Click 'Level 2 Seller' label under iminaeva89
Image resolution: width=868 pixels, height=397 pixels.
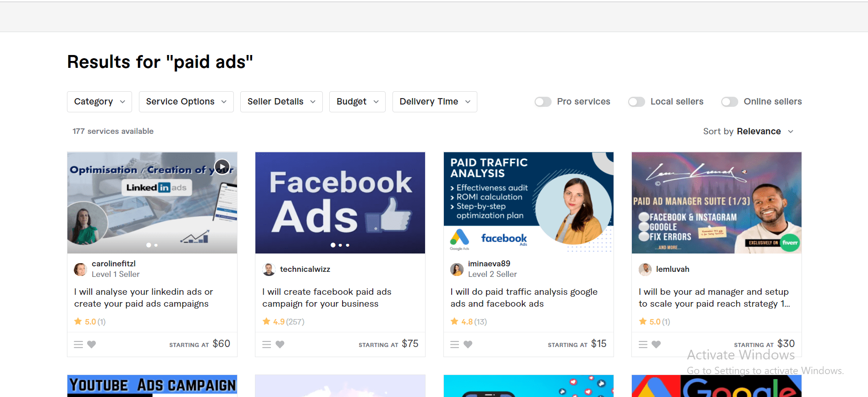click(x=492, y=274)
